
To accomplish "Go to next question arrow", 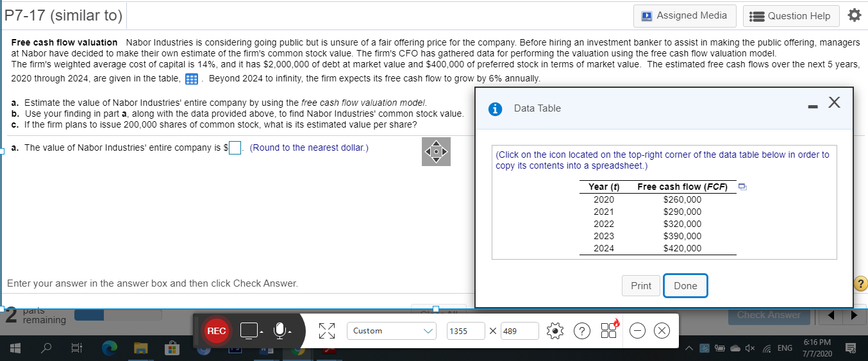I will (x=853, y=315).
